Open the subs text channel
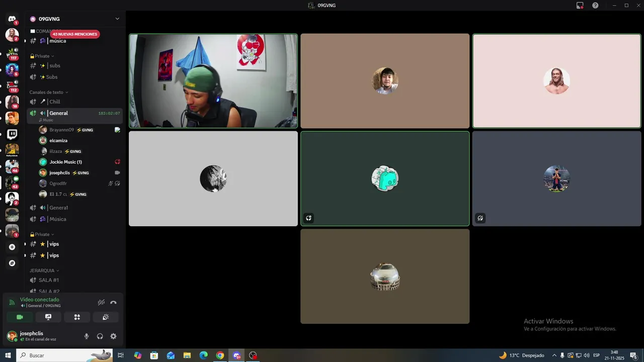 [x=74, y=66]
